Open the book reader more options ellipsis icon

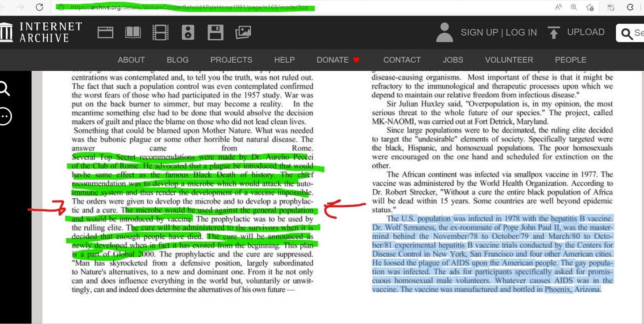pos(4,116)
